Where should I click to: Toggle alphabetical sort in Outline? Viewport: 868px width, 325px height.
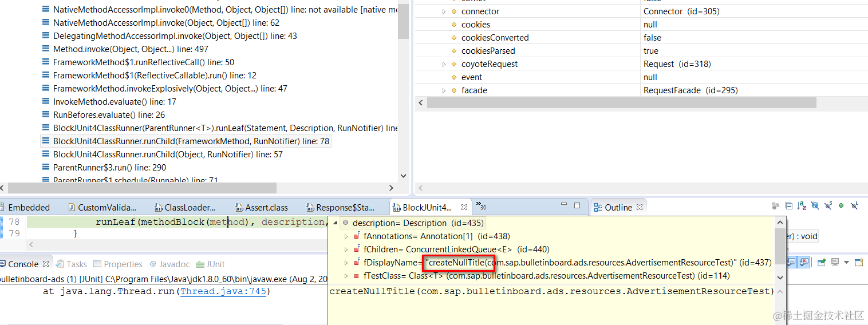[802, 206]
